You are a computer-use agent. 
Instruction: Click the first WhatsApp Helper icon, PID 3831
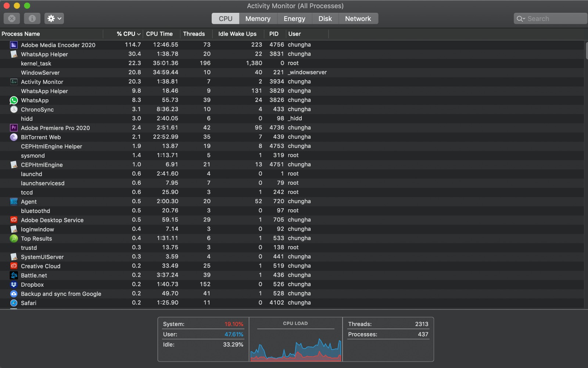tap(14, 54)
